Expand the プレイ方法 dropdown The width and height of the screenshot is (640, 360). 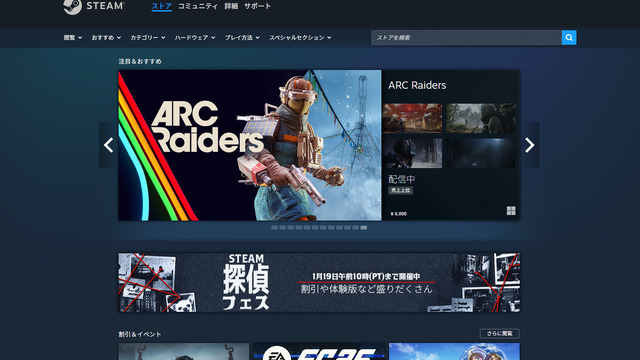click(242, 38)
